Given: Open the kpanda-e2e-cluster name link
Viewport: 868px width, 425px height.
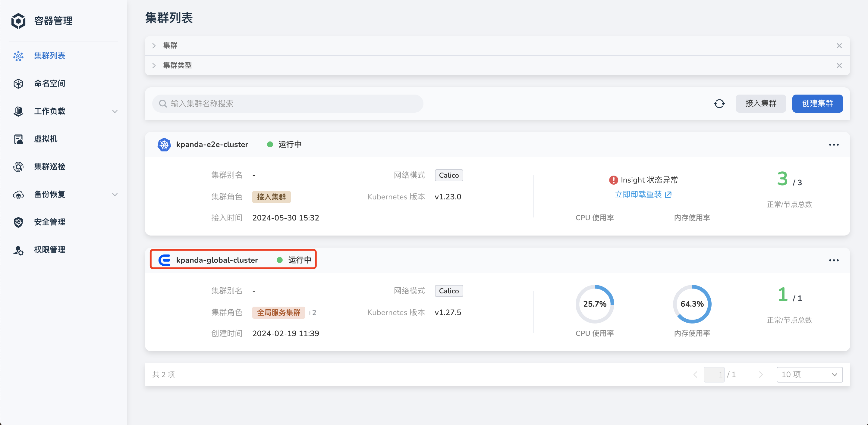Looking at the screenshot, I should coord(212,145).
